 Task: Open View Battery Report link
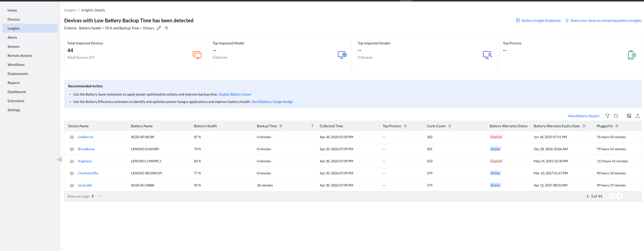(x=583, y=116)
